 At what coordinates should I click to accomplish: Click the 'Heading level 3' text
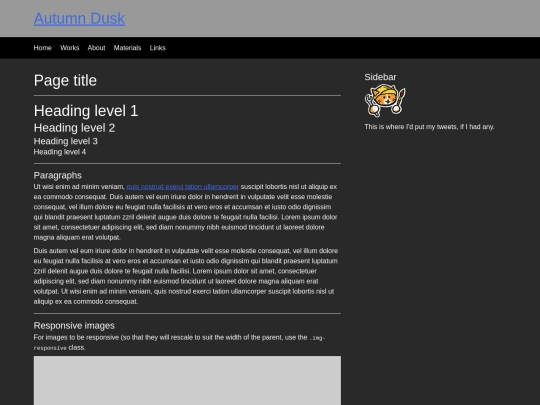(x=65, y=141)
